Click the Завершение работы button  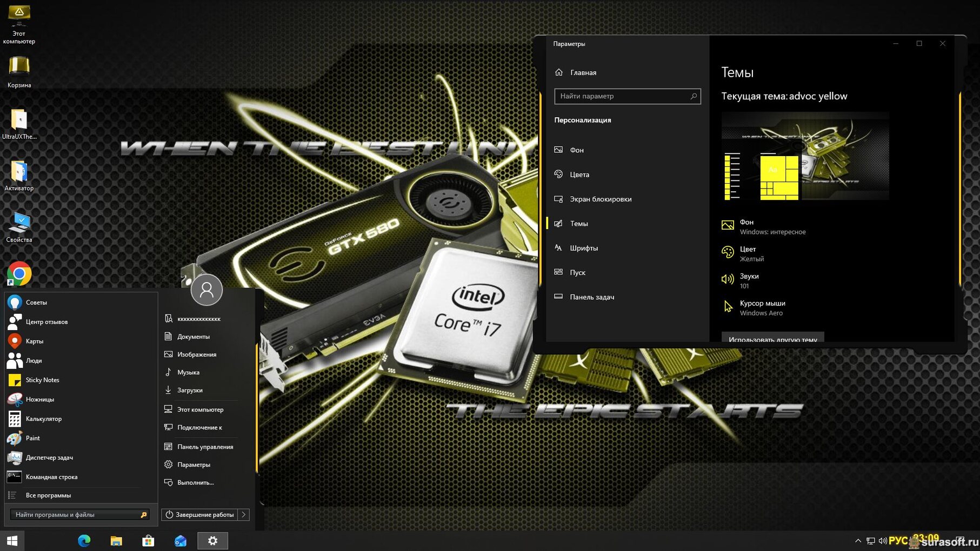pos(200,515)
